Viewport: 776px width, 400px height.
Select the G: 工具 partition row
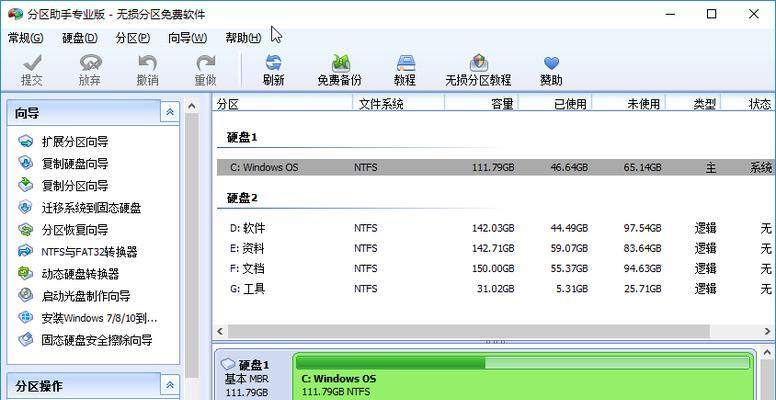tap(496, 289)
